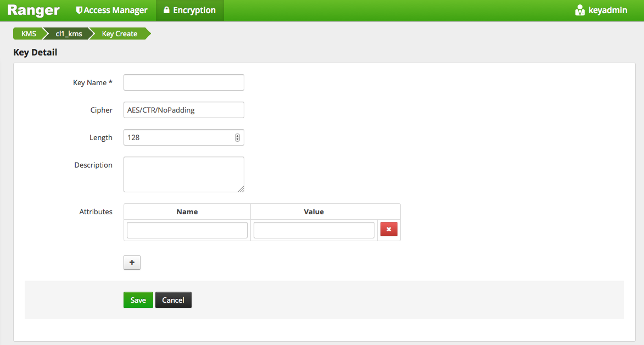
Task: Select the Key Create breadcrumb
Action: pos(120,34)
